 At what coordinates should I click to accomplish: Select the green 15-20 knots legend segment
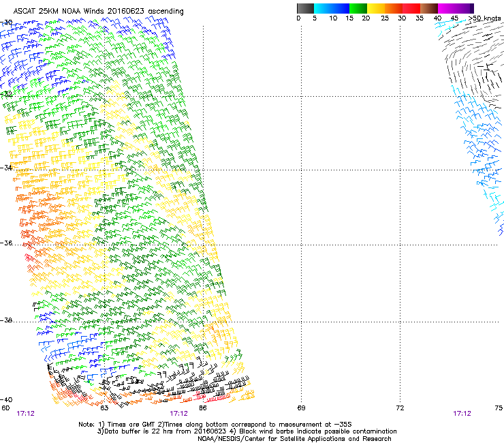pyautogui.click(x=358, y=8)
